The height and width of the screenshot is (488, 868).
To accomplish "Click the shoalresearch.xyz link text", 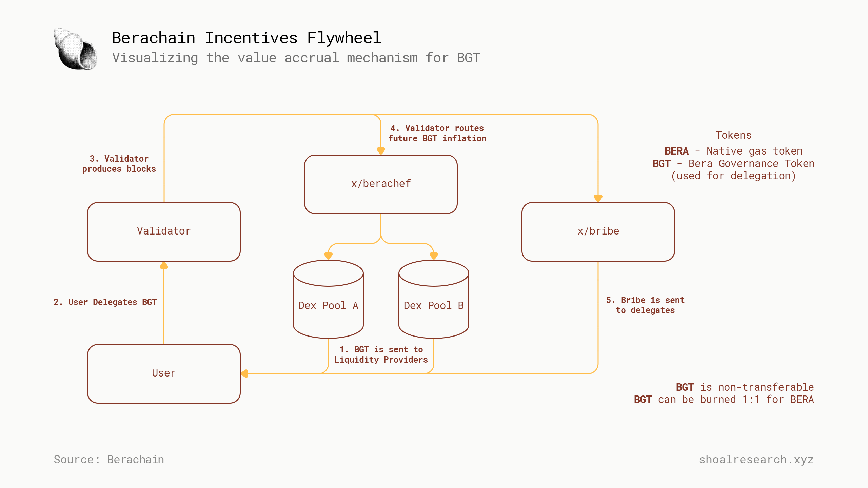I will coord(756,460).
